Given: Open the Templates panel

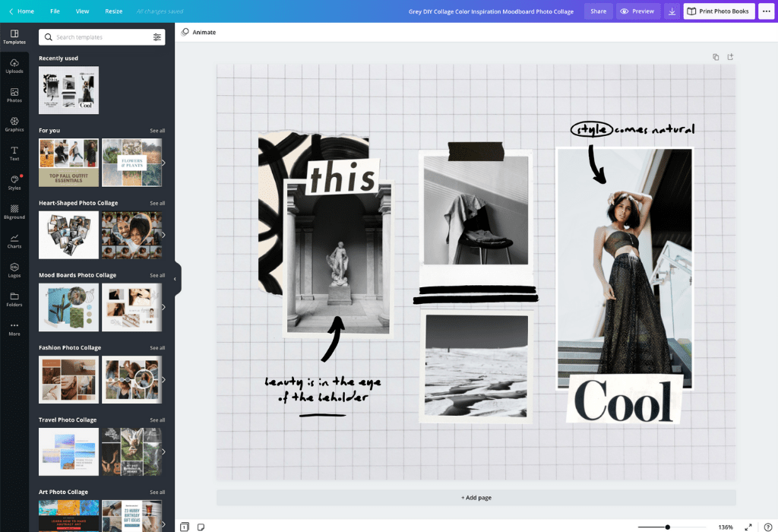Looking at the screenshot, I should pyautogui.click(x=14, y=36).
